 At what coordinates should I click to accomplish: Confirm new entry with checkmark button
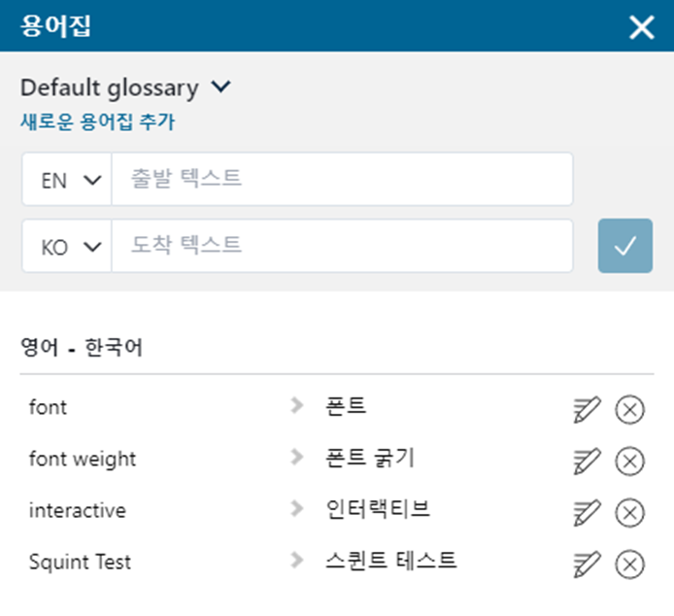point(624,246)
